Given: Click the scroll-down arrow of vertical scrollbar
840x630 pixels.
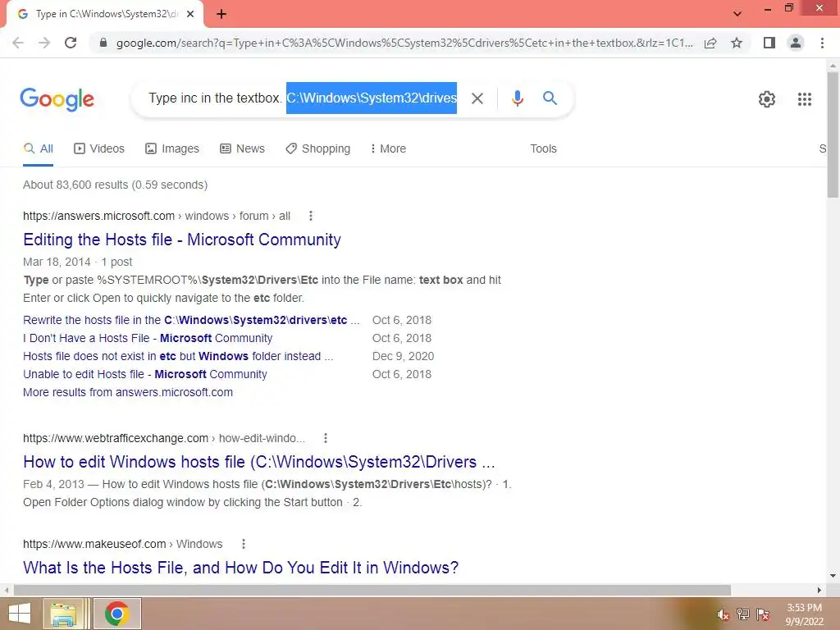Looking at the screenshot, I should (x=833, y=576).
